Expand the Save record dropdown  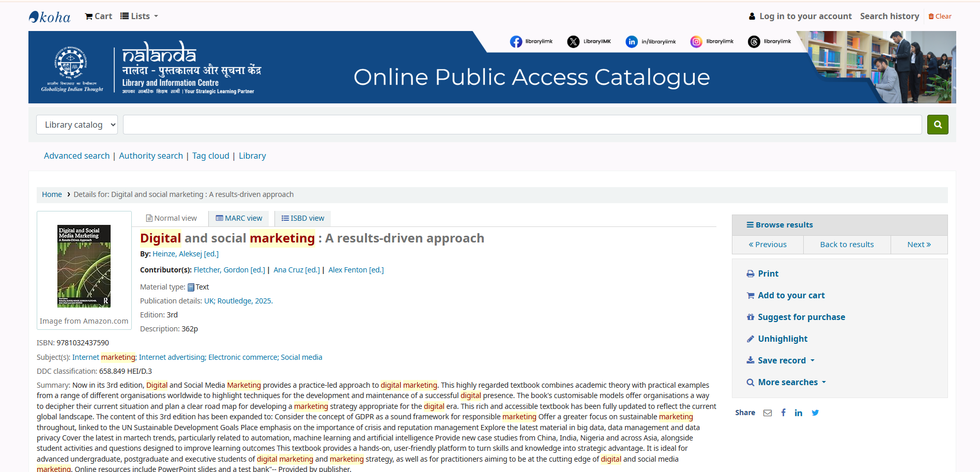pyautogui.click(x=781, y=360)
